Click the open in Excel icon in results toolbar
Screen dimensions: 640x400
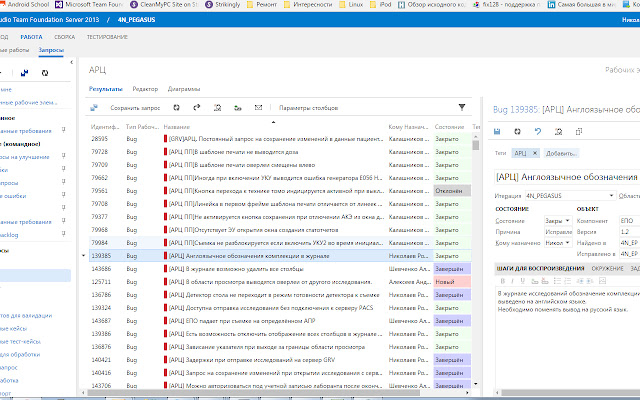click(218, 108)
